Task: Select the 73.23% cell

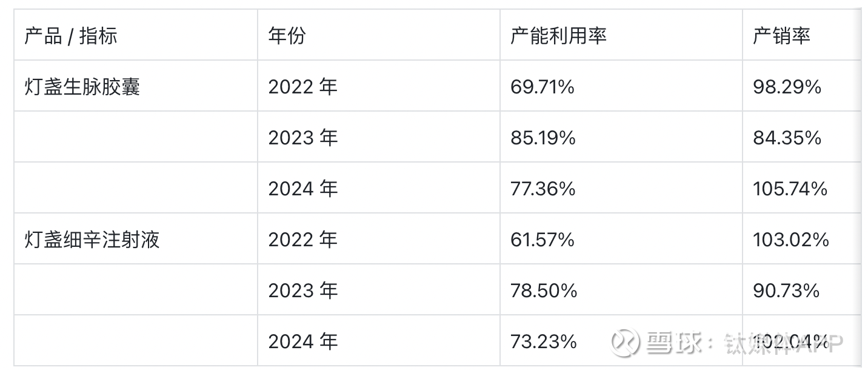Action: [x=543, y=342]
